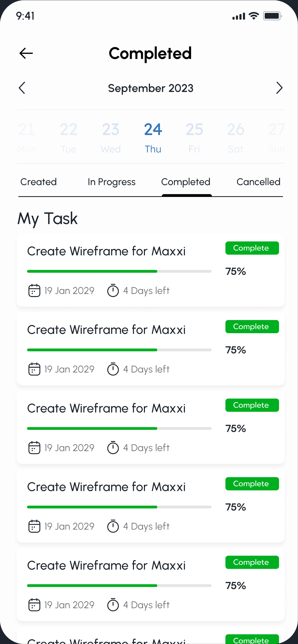The width and height of the screenshot is (298, 644).
Task: Click stopwatch icon in fifth task card
Action: pos(113,605)
